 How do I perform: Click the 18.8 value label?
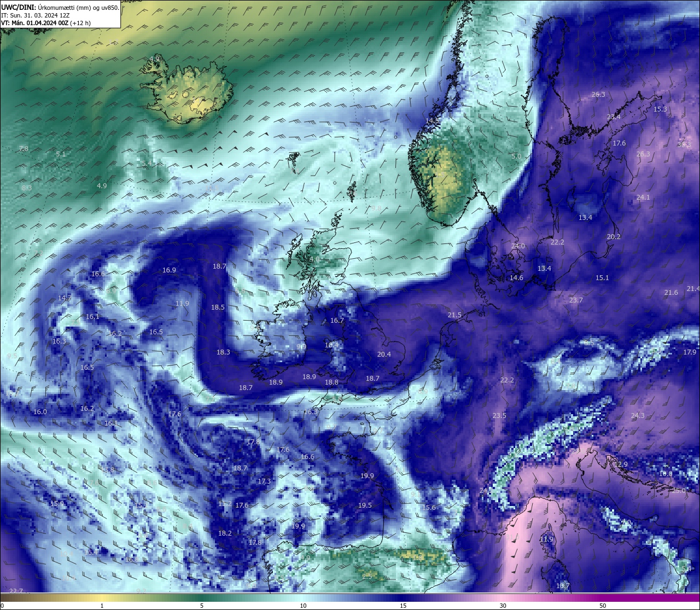point(331,382)
